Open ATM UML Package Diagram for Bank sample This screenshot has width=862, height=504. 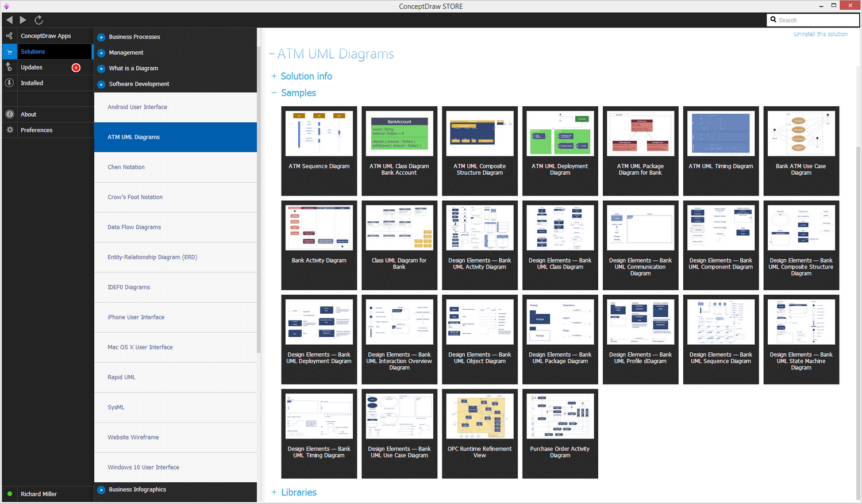coord(641,151)
